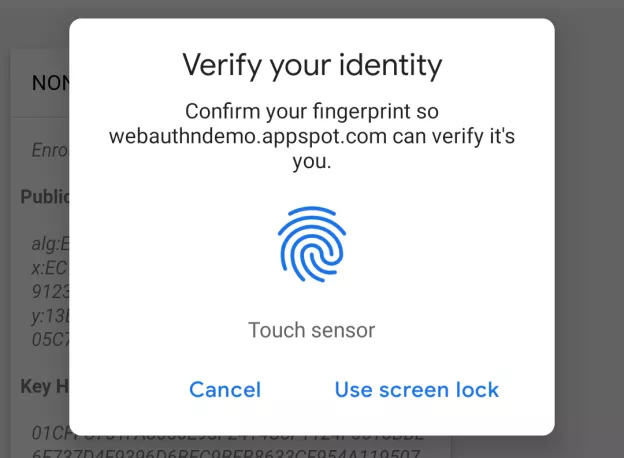
Task: Tap the 'Touch sensor' label
Action: (x=311, y=330)
